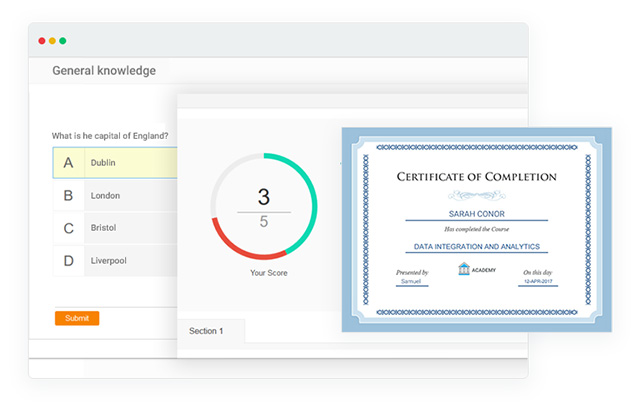Click the score number 3
640x410 pixels.
point(264,196)
